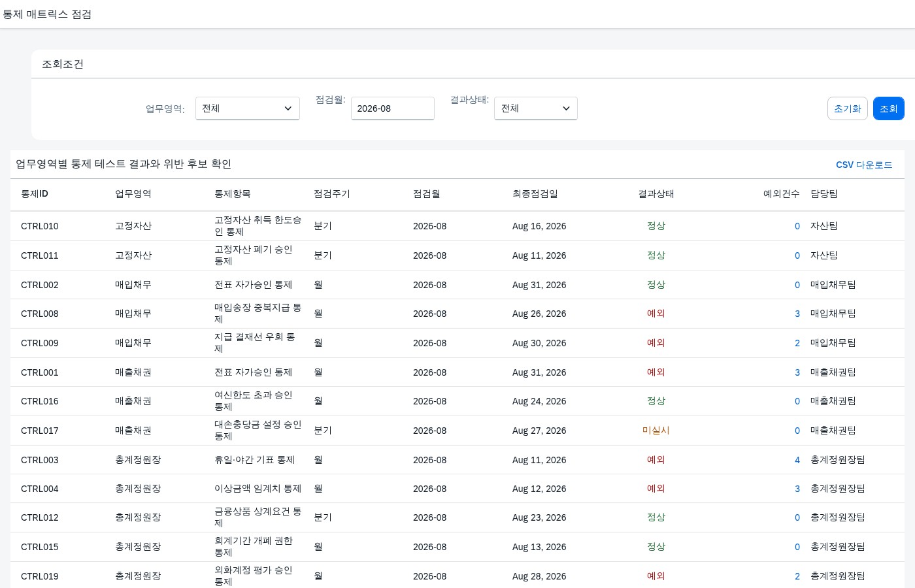Click 미실시 status in CTRL017 row
This screenshot has height=588, width=915.
(656, 431)
